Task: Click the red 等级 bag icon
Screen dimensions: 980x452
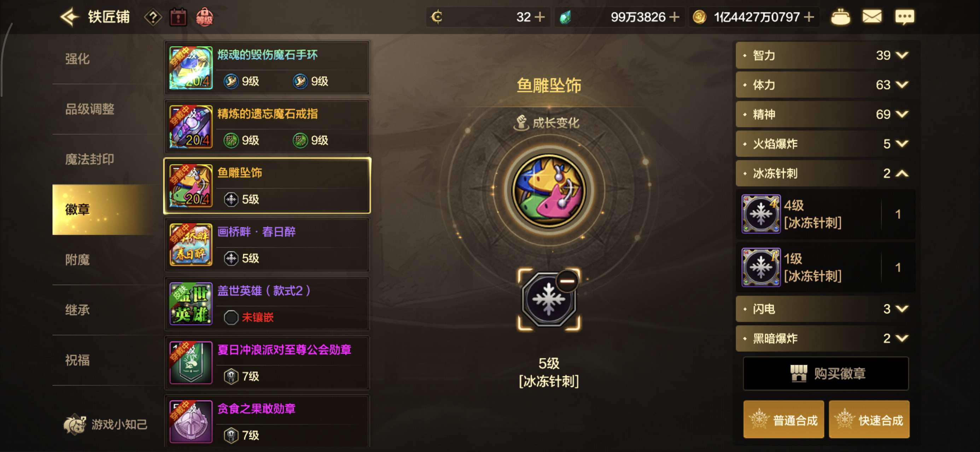Action: point(204,17)
